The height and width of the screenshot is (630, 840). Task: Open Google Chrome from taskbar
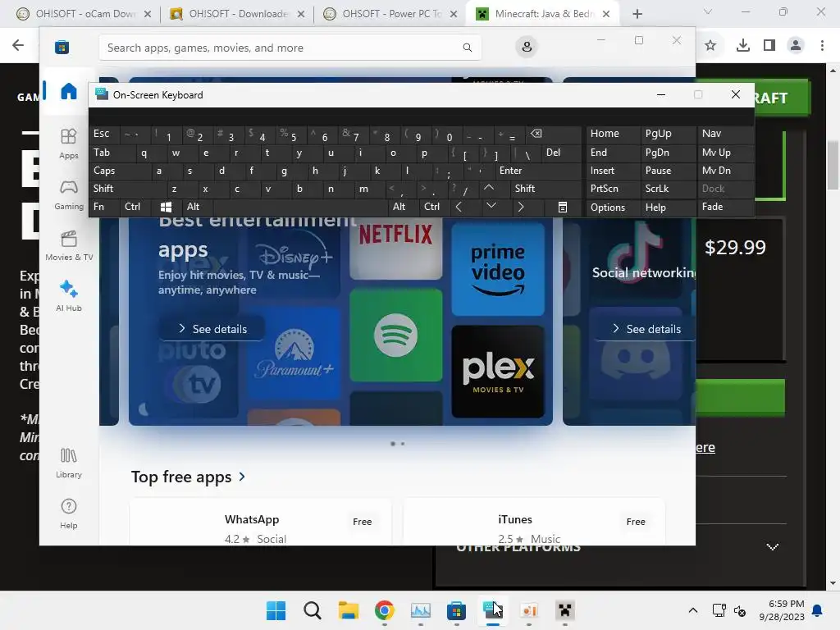tap(384, 610)
